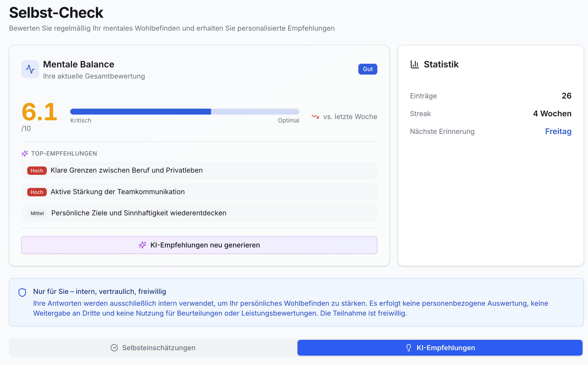Viewport: 588px width, 365px height.
Task: Click the bar chart icon next to Statistik
Action: tap(415, 64)
